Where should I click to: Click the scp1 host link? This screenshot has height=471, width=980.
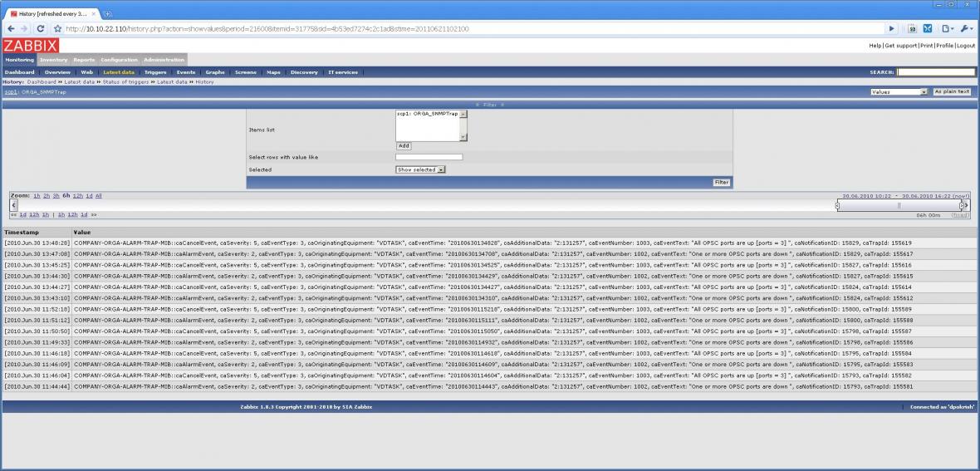pyautogui.click(x=11, y=92)
